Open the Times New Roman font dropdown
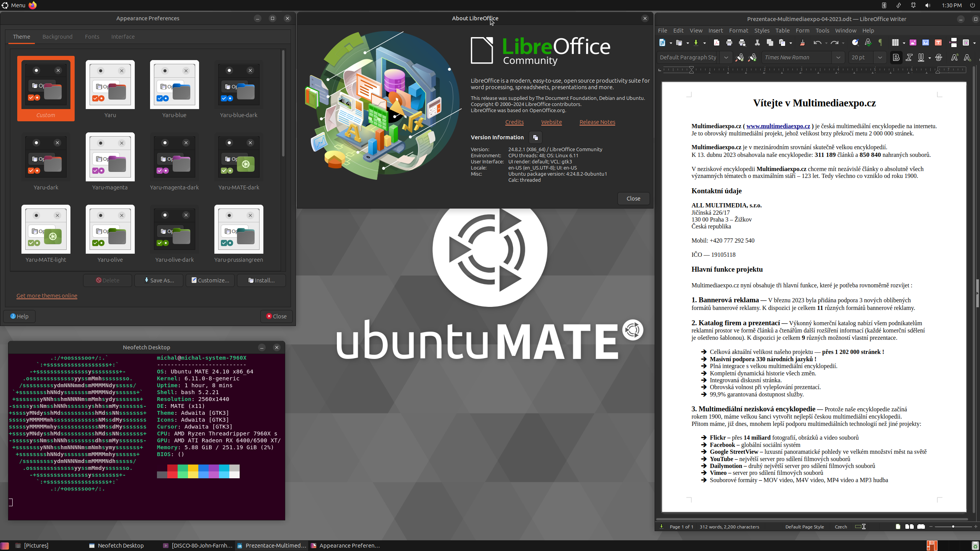This screenshot has width=980, height=551. point(838,57)
